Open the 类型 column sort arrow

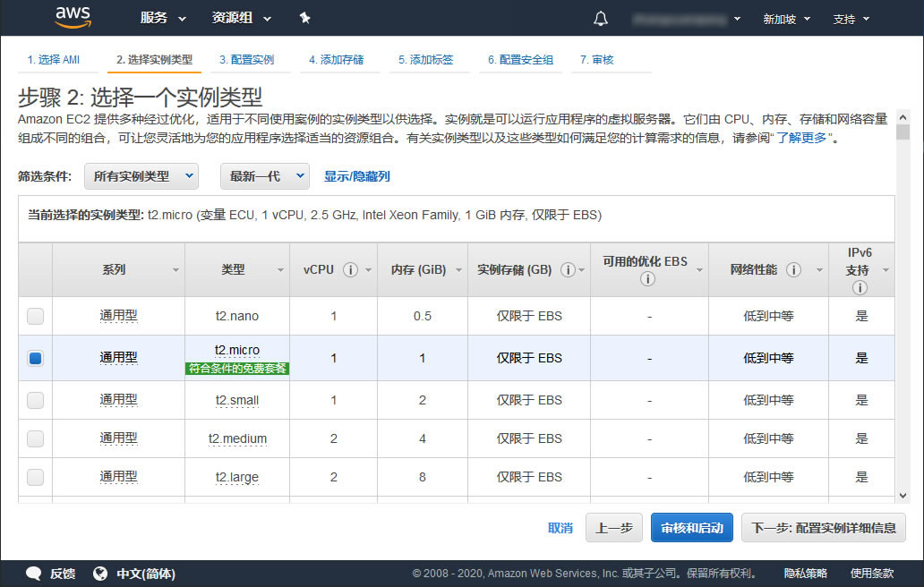click(280, 270)
